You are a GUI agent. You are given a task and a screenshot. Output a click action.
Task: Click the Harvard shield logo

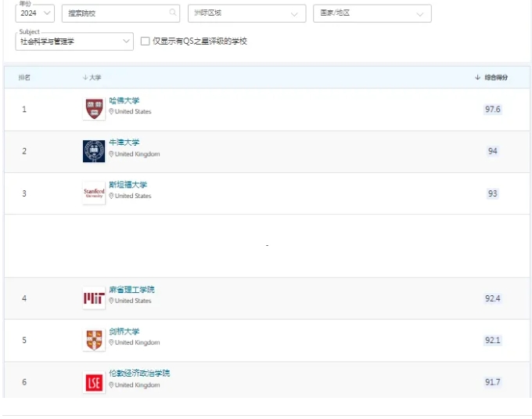point(94,109)
